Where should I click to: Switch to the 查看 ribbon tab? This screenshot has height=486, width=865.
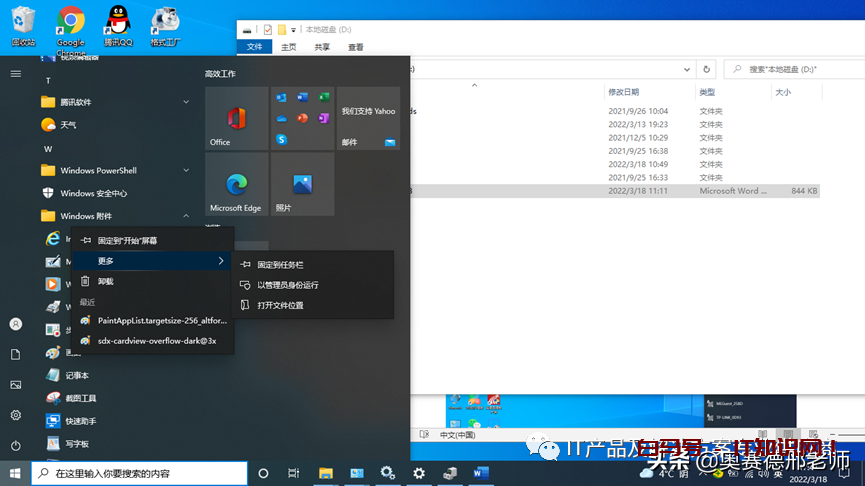tap(355, 47)
